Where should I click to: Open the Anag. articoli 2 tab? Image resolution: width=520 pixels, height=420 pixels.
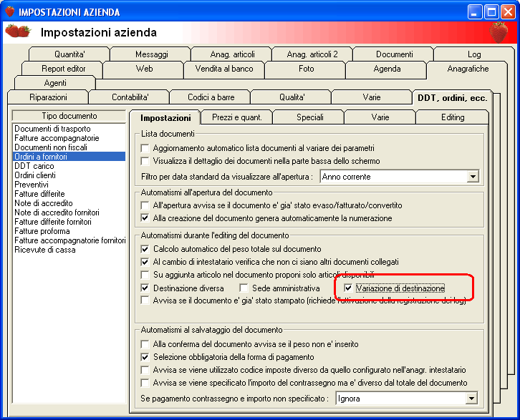[x=312, y=54]
